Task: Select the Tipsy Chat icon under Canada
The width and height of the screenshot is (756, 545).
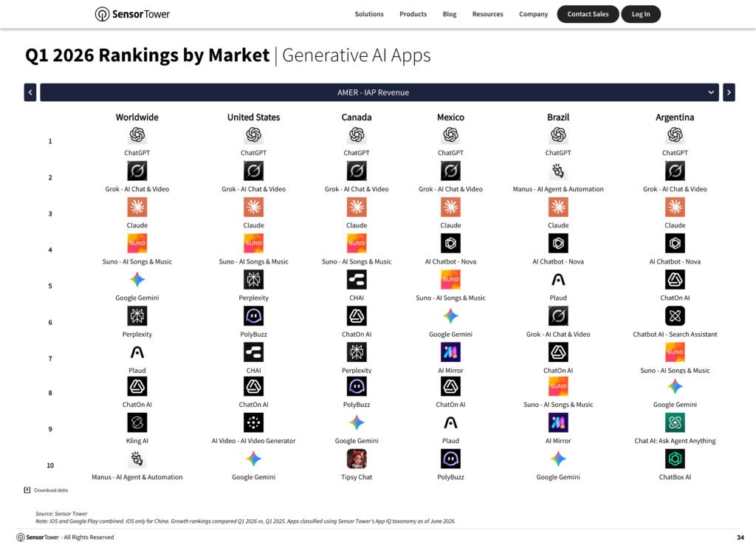Action: tap(357, 459)
